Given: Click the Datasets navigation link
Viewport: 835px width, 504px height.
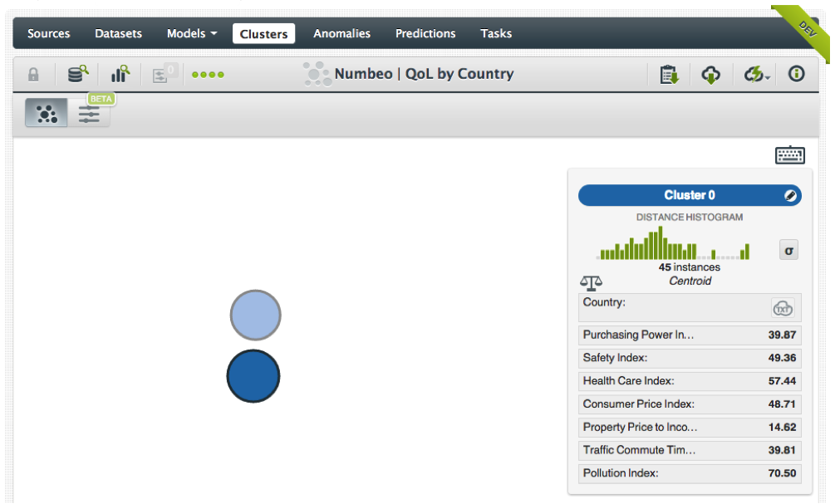Looking at the screenshot, I should [118, 34].
